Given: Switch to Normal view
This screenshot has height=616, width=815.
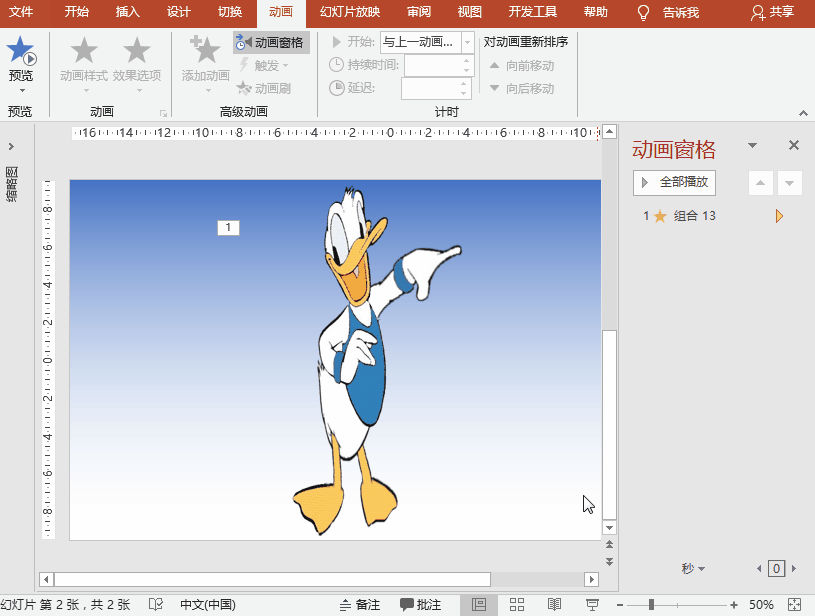Looking at the screenshot, I should point(479,605).
